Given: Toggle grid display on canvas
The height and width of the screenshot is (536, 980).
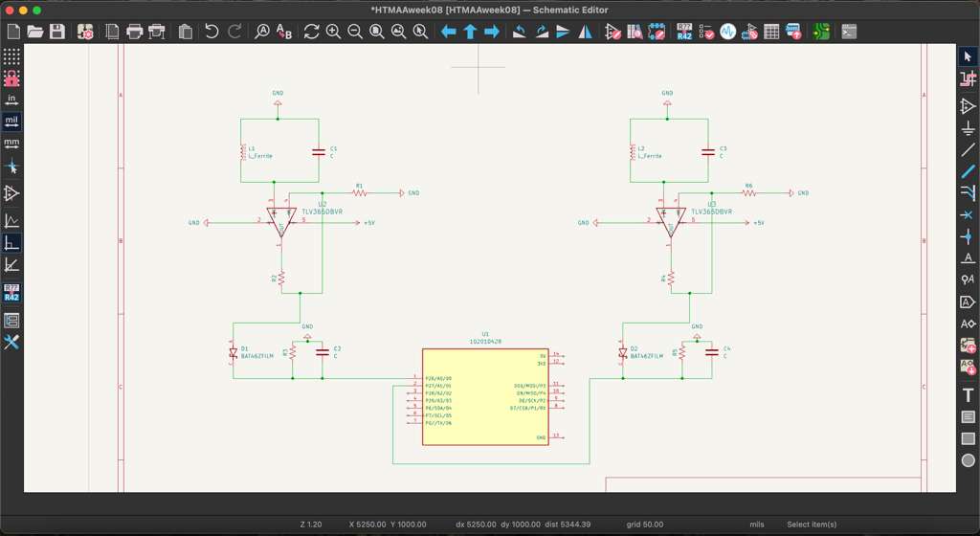Looking at the screenshot, I should 11,56.
